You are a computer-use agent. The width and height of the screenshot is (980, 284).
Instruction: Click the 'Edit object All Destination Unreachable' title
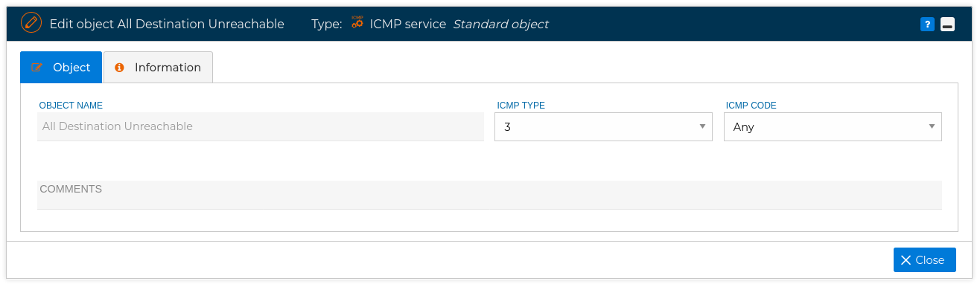coord(167,24)
